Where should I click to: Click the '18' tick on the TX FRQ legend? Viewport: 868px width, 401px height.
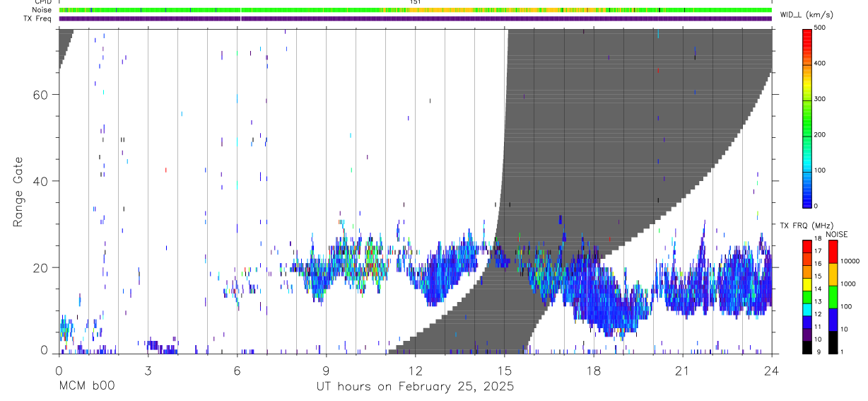[x=817, y=238]
